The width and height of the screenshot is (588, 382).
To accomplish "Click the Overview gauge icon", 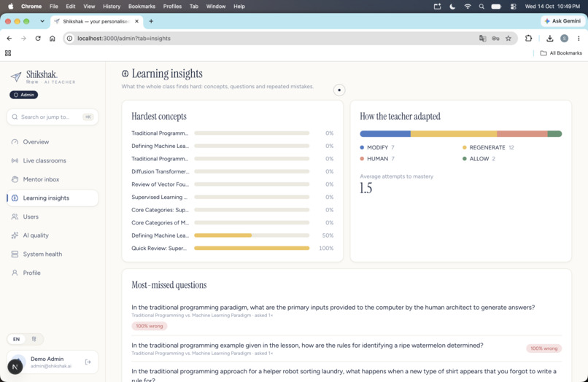I will [15, 141].
